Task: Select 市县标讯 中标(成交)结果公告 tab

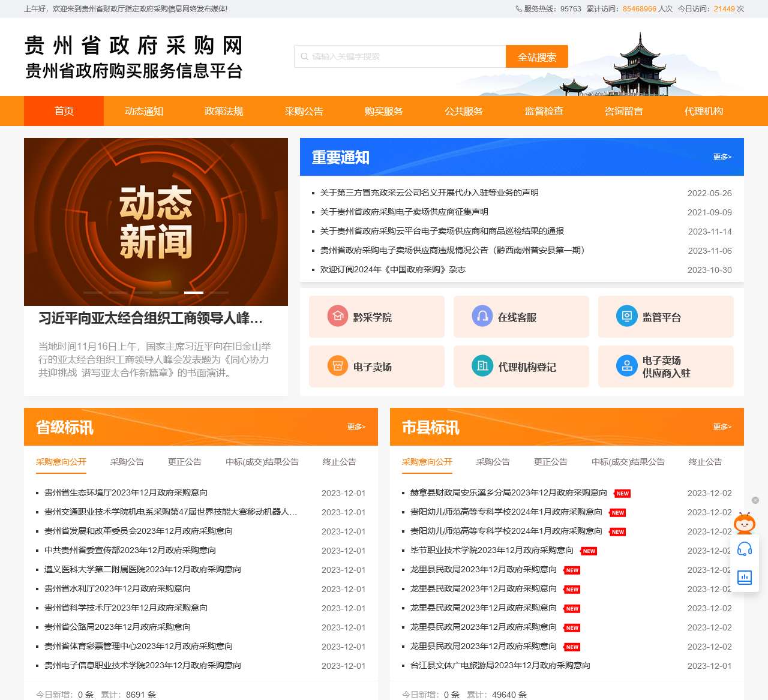Action: [628, 462]
